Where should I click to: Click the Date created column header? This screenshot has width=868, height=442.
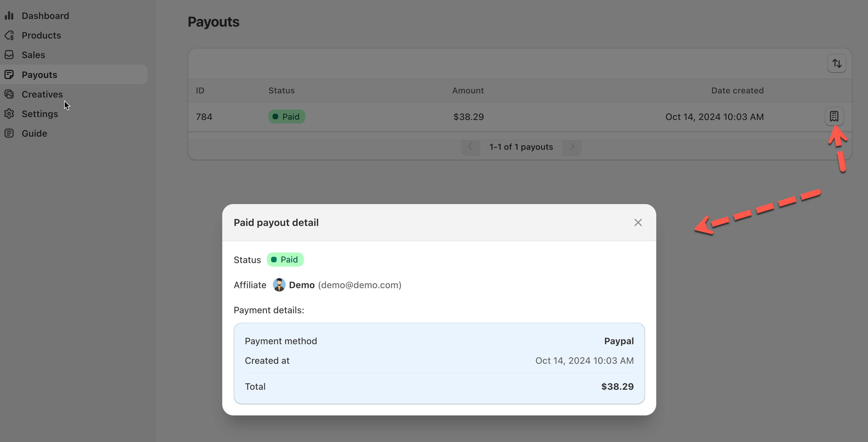(737, 90)
